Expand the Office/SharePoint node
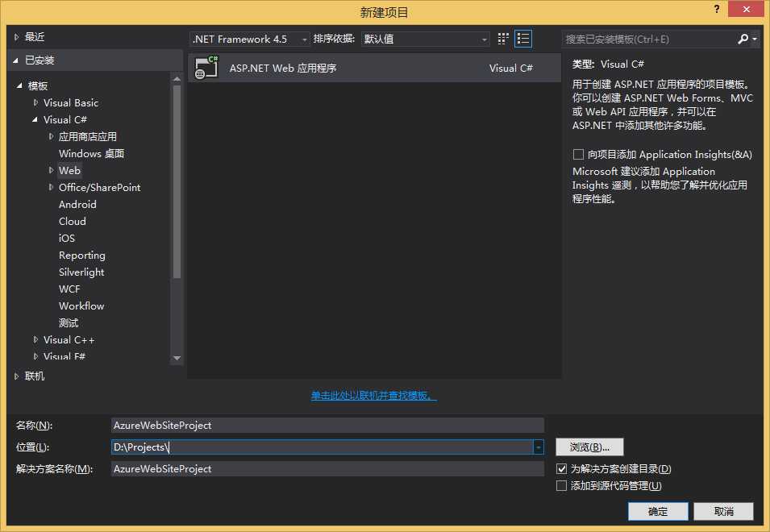770x532 pixels. [51, 187]
